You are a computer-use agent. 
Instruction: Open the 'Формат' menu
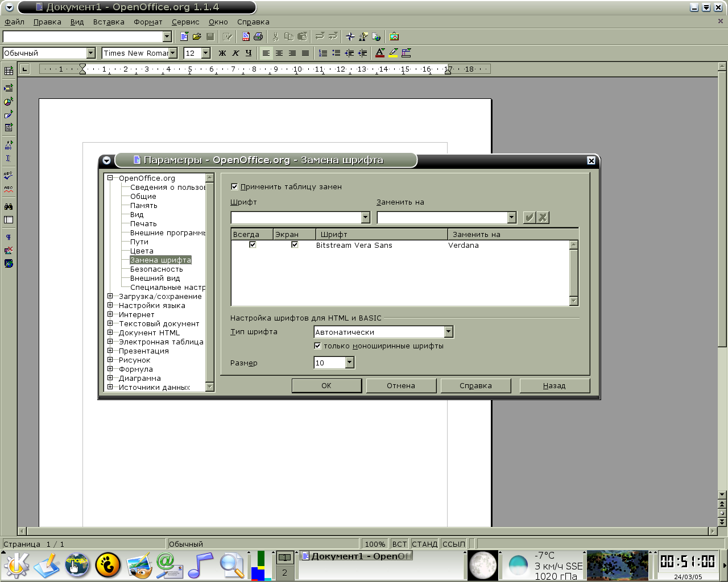point(148,22)
